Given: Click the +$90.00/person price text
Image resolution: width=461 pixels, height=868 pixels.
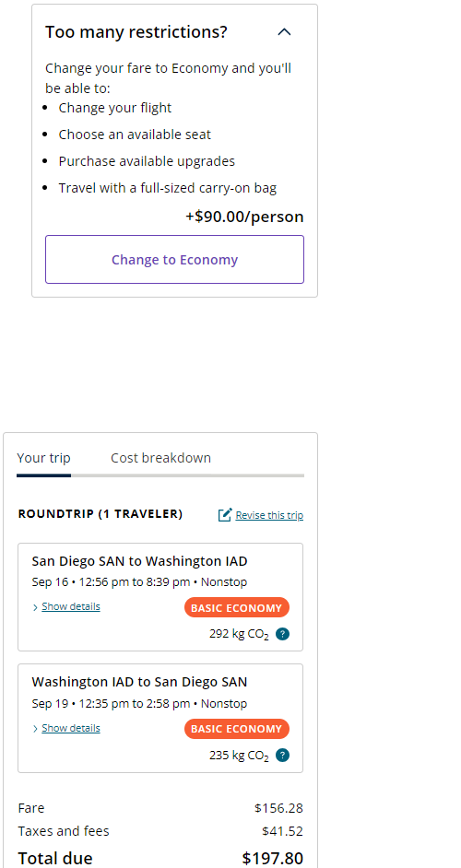Looking at the screenshot, I should click(244, 217).
